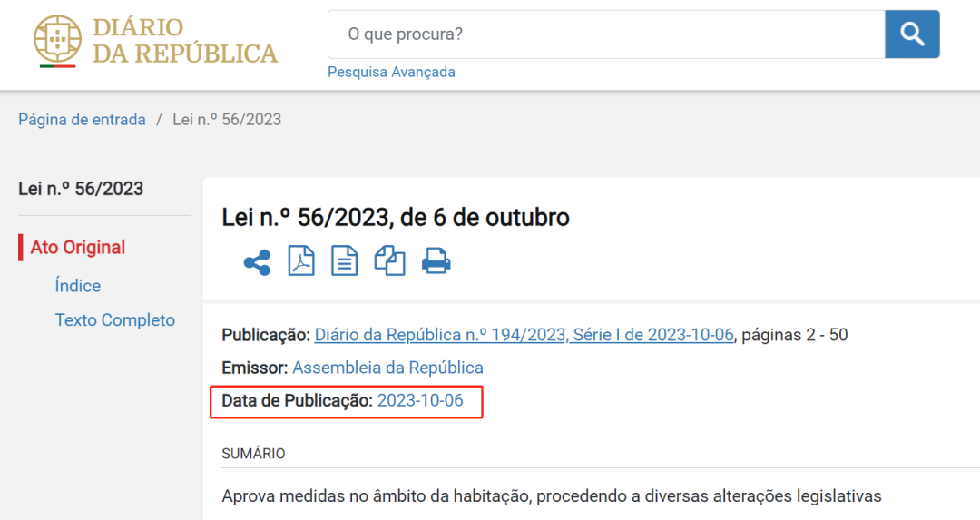980x520 pixels.
Task: Click the Assembleia da República emitter link
Action: coord(387,368)
